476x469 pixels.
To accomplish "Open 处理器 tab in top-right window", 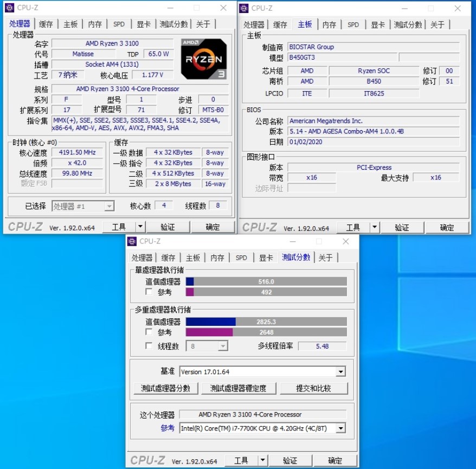I will pyautogui.click(x=254, y=24).
